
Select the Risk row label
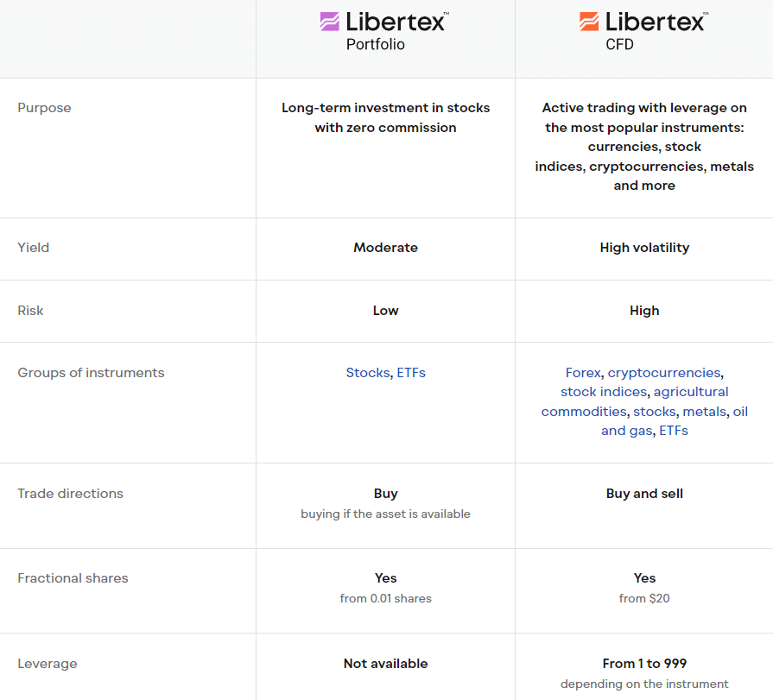point(30,311)
